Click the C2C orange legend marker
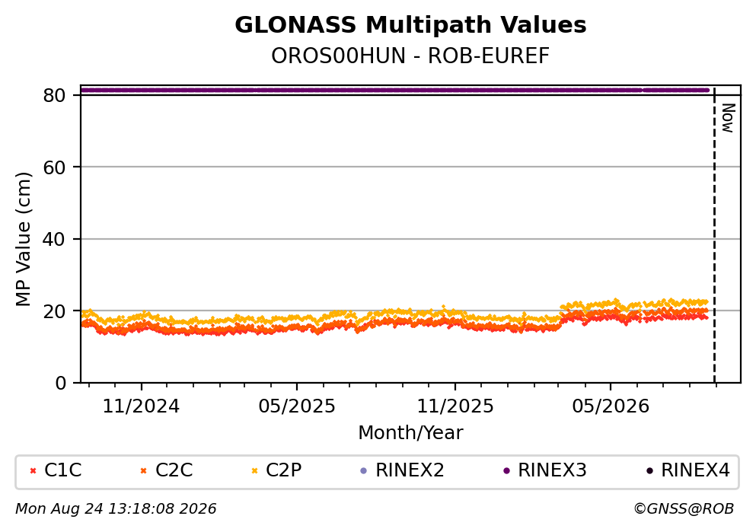756x532 pixels. (143, 471)
